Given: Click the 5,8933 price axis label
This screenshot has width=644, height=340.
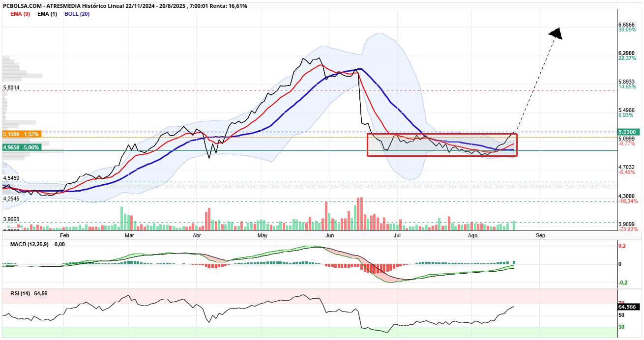Looking at the screenshot, I should click(x=626, y=82).
